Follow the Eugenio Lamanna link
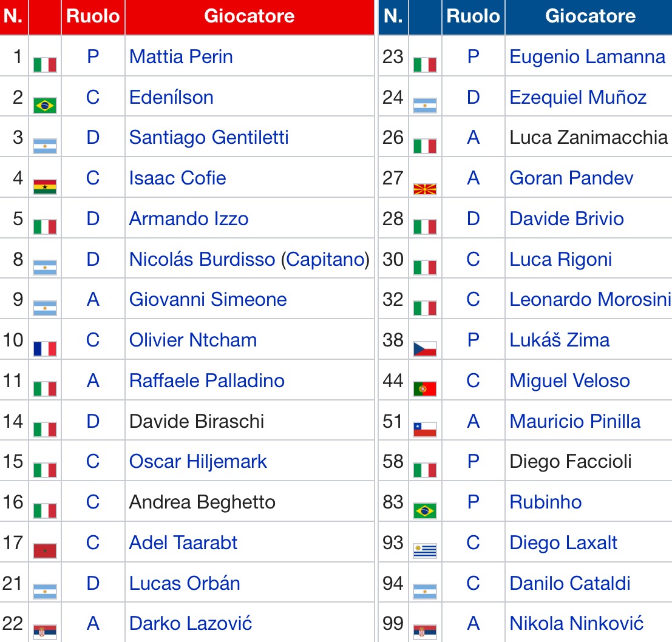The image size is (672, 642). coord(587,56)
